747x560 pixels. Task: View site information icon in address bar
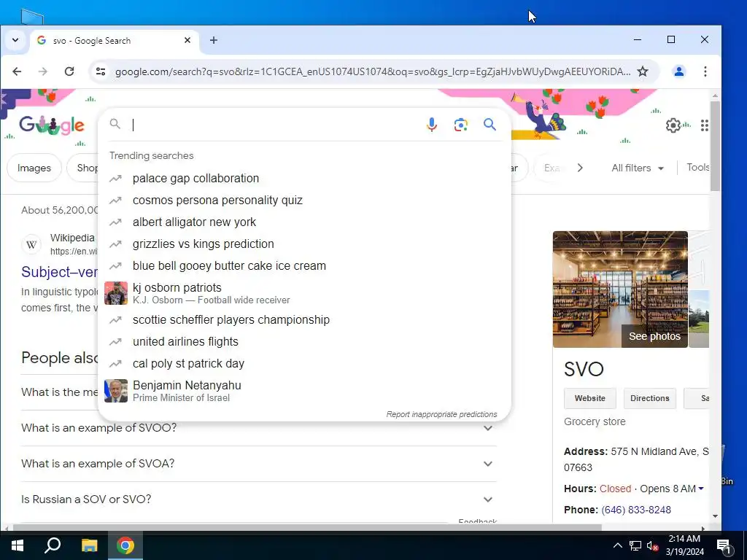point(101,71)
